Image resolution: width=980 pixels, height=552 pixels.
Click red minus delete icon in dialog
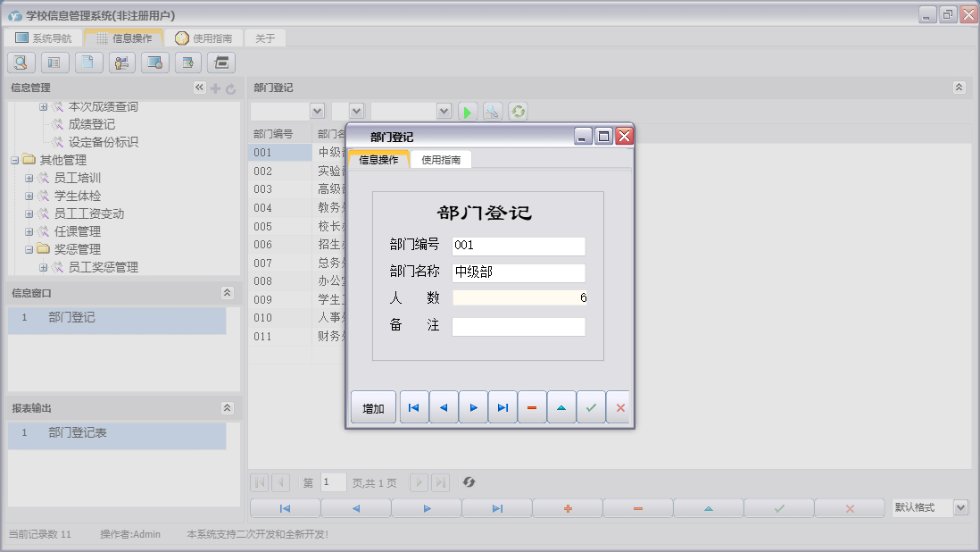(532, 407)
